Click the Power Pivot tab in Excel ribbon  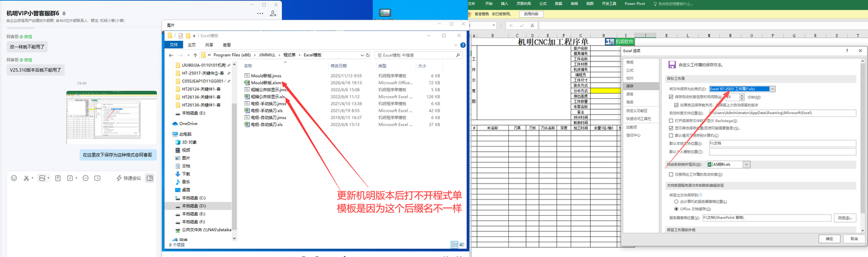click(635, 4)
